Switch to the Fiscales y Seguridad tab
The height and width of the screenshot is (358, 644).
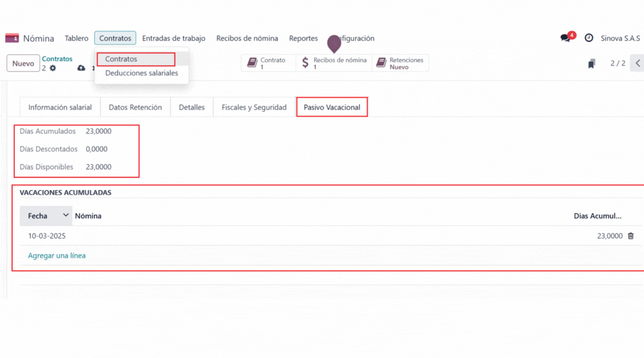coord(254,107)
